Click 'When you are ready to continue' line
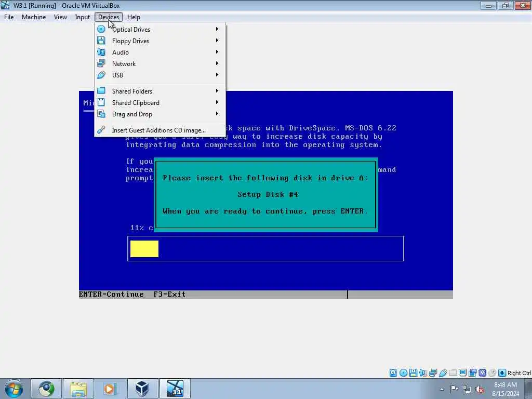Image resolution: width=532 pixels, height=399 pixels. (x=265, y=211)
